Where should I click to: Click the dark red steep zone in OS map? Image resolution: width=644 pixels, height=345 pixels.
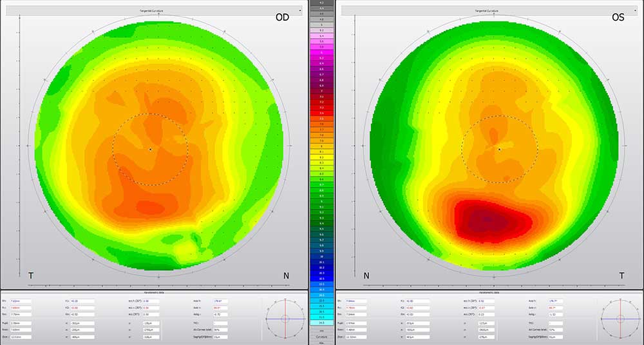tap(488, 220)
